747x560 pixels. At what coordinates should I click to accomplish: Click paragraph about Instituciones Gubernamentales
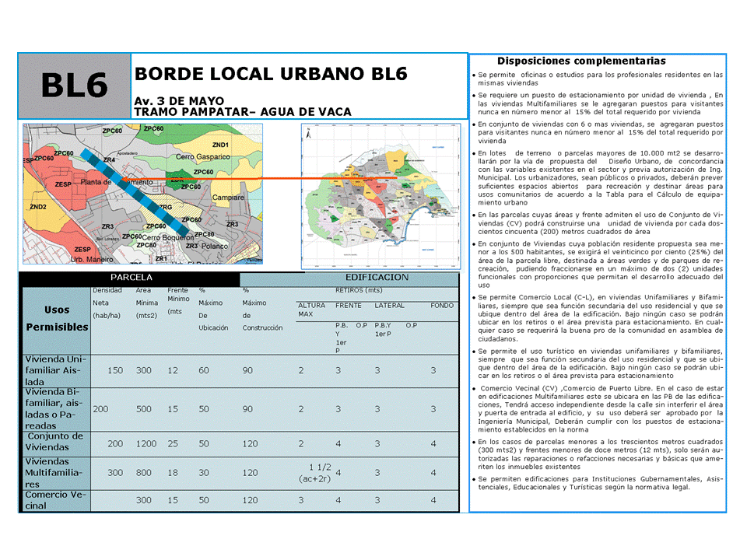[600, 483]
